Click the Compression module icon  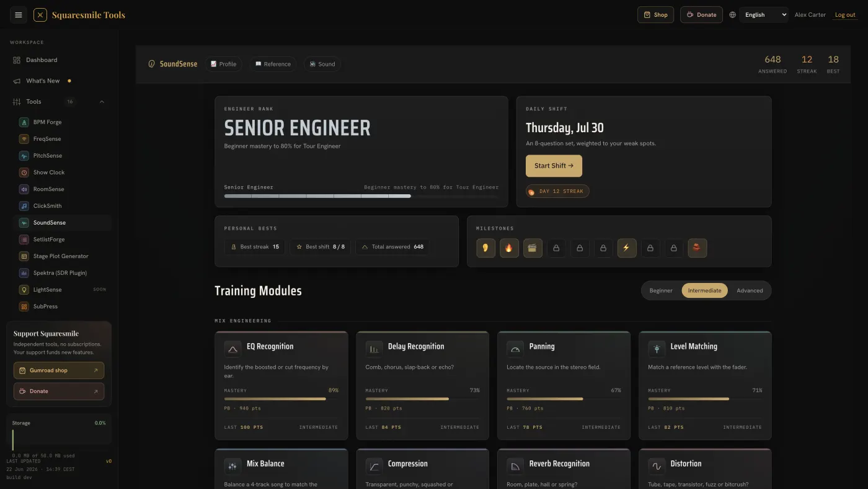click(374, 466)
